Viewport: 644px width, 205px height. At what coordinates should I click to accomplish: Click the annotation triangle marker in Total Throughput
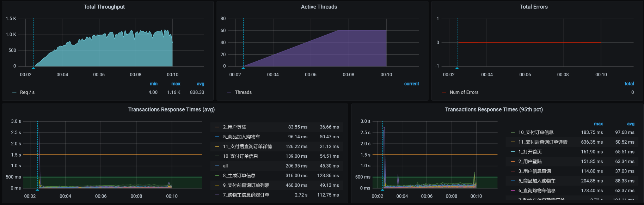[x=33, y=68]
